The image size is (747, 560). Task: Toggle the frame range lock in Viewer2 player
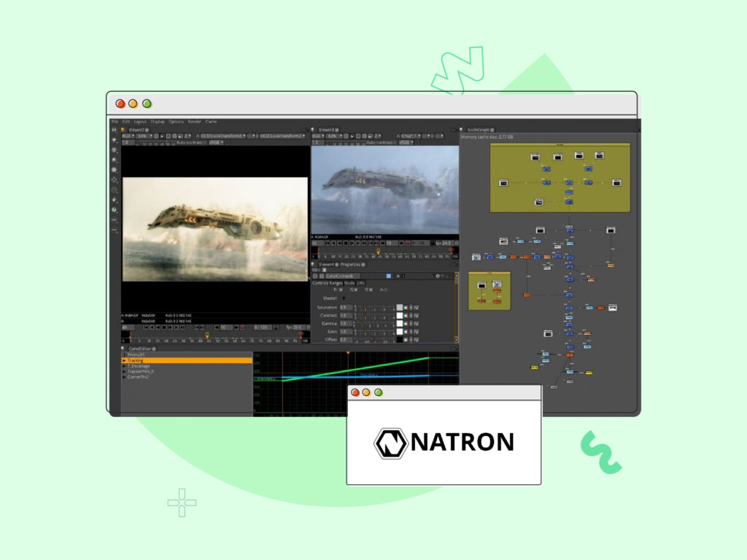(x=275, y=327)
